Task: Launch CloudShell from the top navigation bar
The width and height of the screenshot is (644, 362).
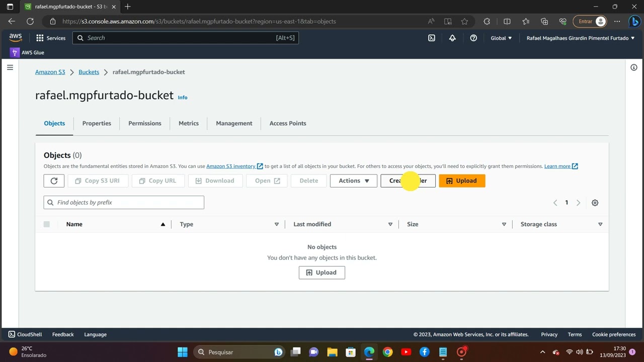Action: (x=432, y=38)
